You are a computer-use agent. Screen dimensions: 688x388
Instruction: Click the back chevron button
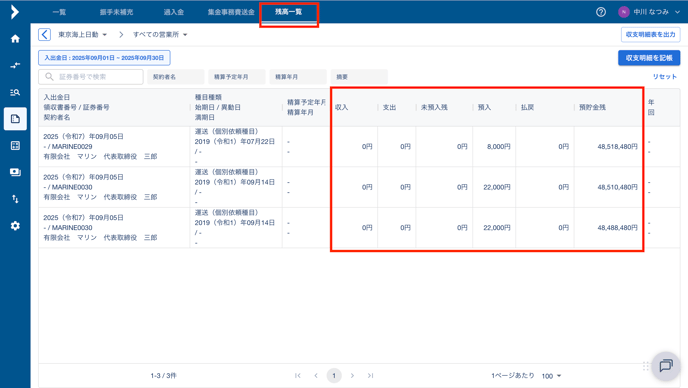[44, 34]
